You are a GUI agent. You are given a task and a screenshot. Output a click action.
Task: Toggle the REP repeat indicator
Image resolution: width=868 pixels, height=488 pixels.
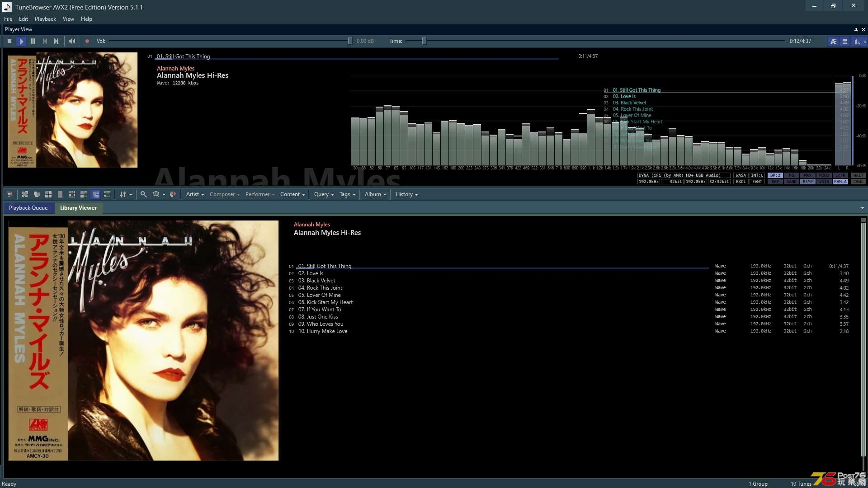coord(775,182)
